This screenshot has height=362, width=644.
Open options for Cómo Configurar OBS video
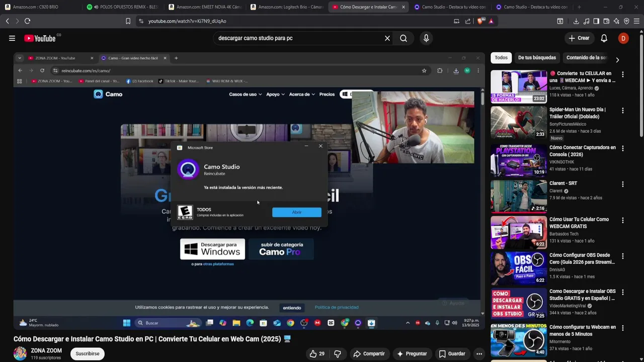click(x=623, y=256)
